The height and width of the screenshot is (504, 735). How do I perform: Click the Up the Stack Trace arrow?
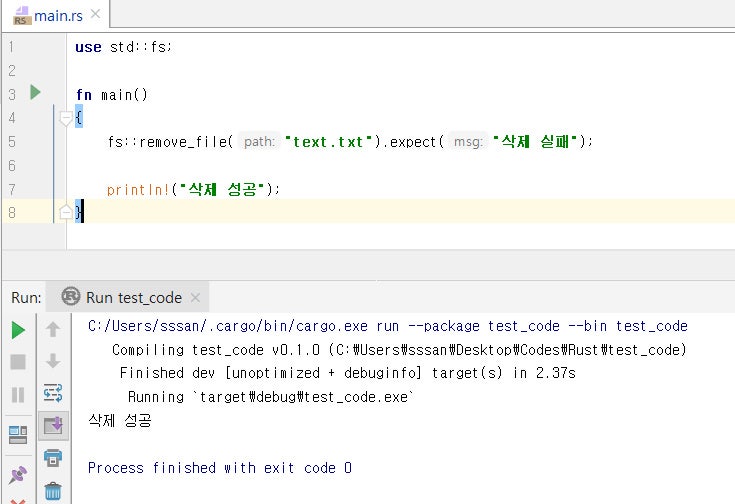pos(53,329)
